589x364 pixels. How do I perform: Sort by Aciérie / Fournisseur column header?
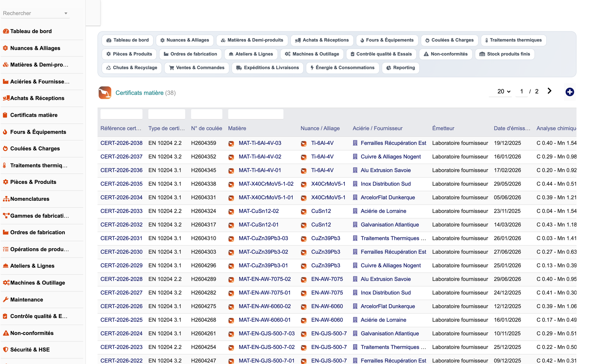tap(377, 128)
